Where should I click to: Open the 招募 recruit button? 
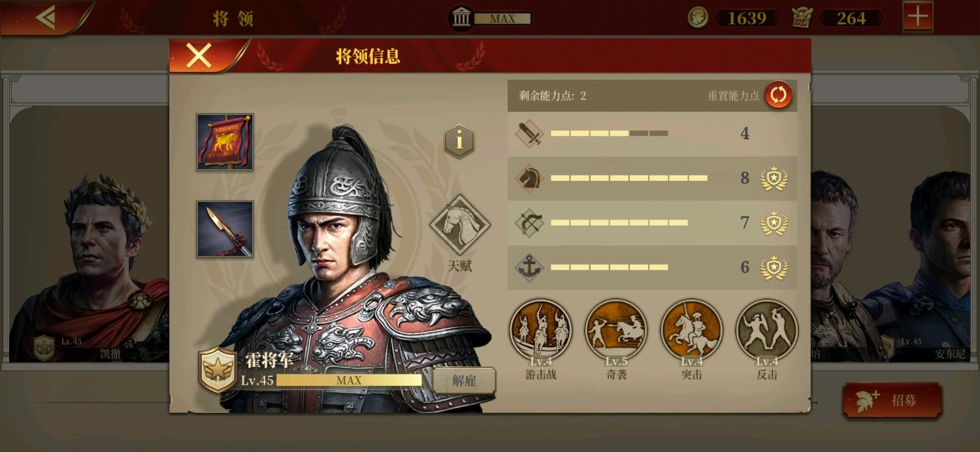click(892, 400)
